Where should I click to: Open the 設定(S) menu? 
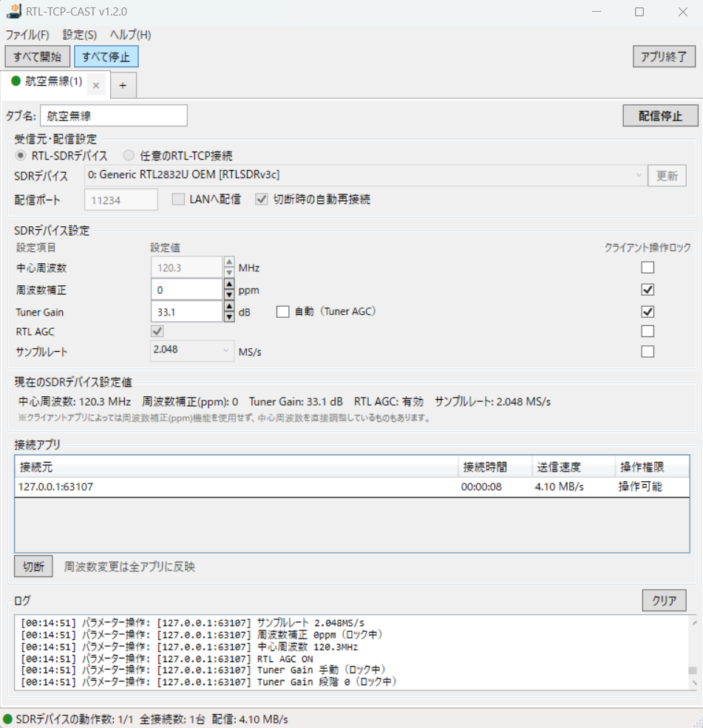[79, 35]
